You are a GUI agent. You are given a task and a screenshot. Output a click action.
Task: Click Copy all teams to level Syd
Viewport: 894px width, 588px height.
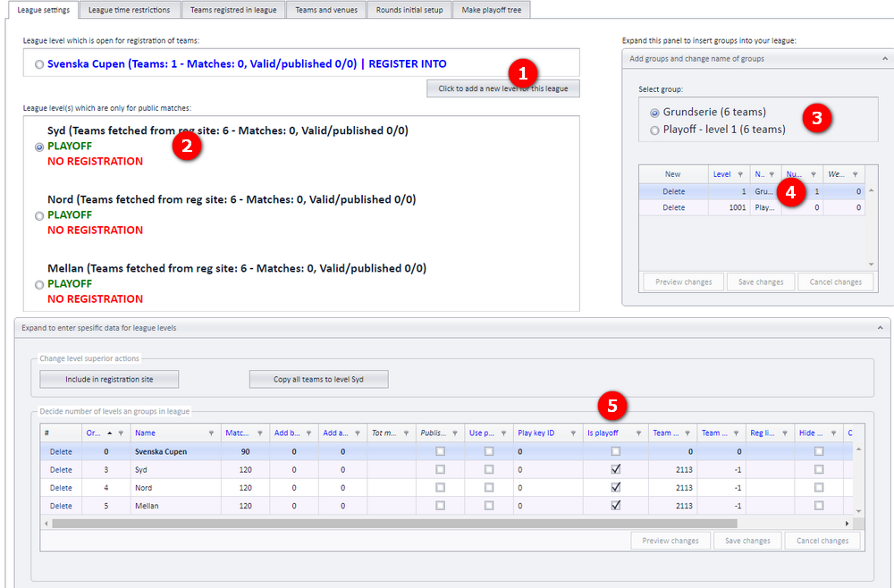tap(319, 380)
